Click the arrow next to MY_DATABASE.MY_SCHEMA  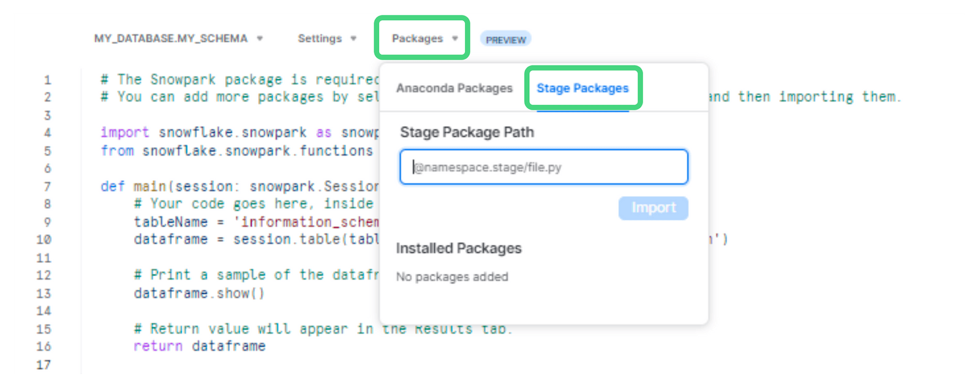click(260, 39)
